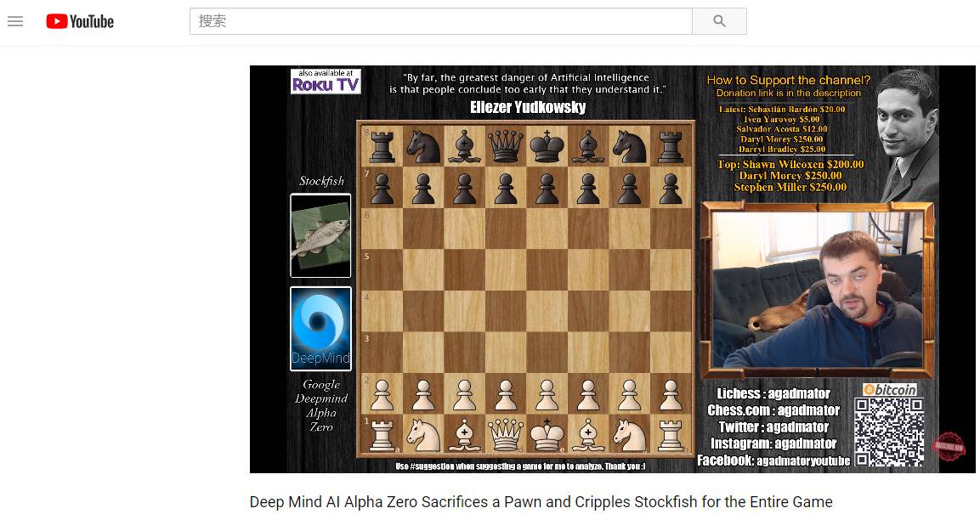This screenshot has height=514, width=980.
Task: Click 'Chess.com : agadmator' text
Action: pos(773,410)
